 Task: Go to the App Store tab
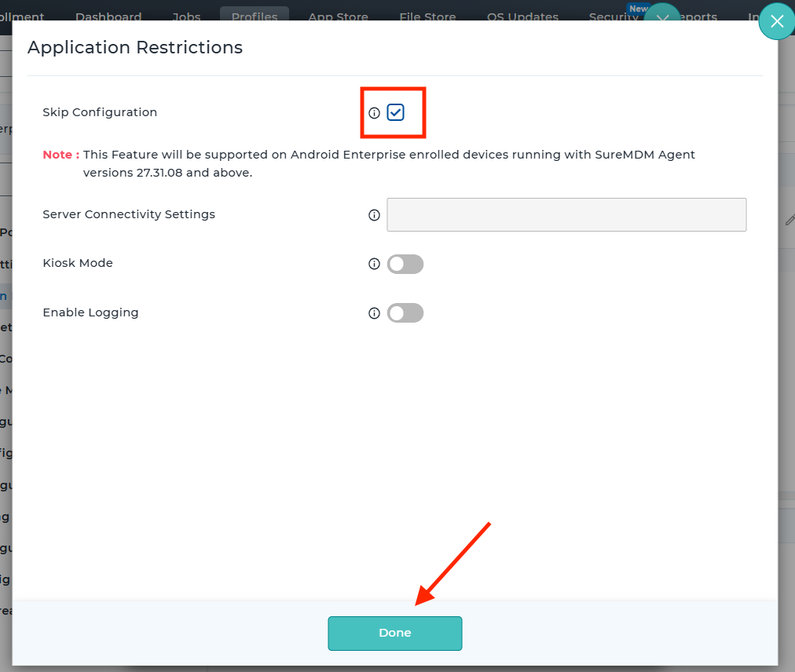[x=338, y=16]
